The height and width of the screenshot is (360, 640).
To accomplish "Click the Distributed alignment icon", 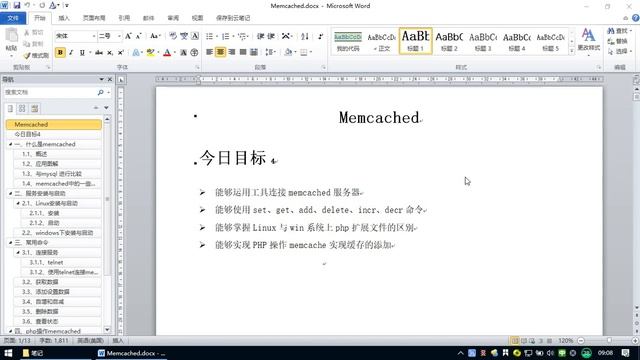I will pyautogui.click(x=253, y=52).
